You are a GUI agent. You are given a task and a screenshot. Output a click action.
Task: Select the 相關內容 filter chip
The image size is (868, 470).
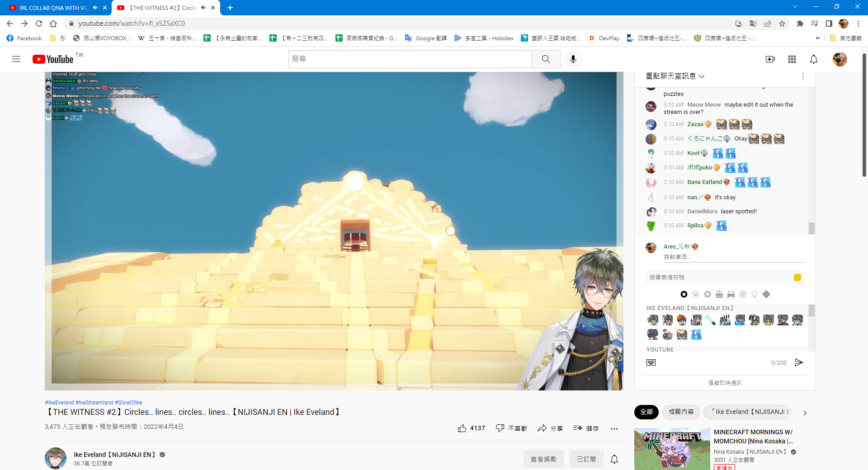[681, 412]
